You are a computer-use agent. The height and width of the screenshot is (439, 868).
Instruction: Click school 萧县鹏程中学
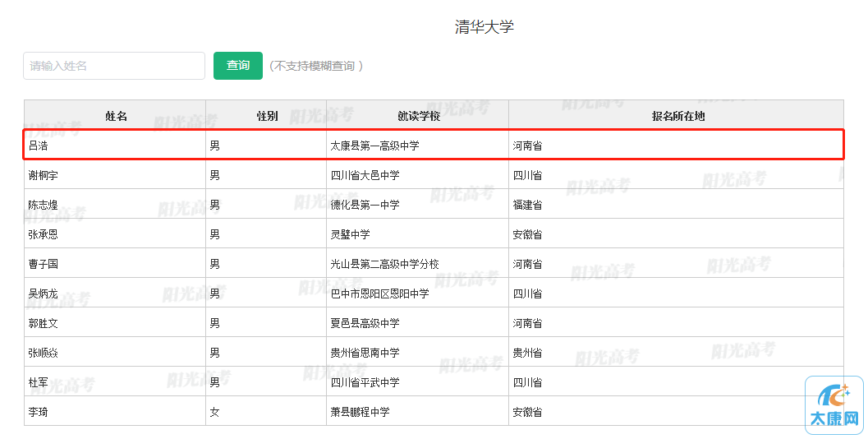[x=360, y=412]
